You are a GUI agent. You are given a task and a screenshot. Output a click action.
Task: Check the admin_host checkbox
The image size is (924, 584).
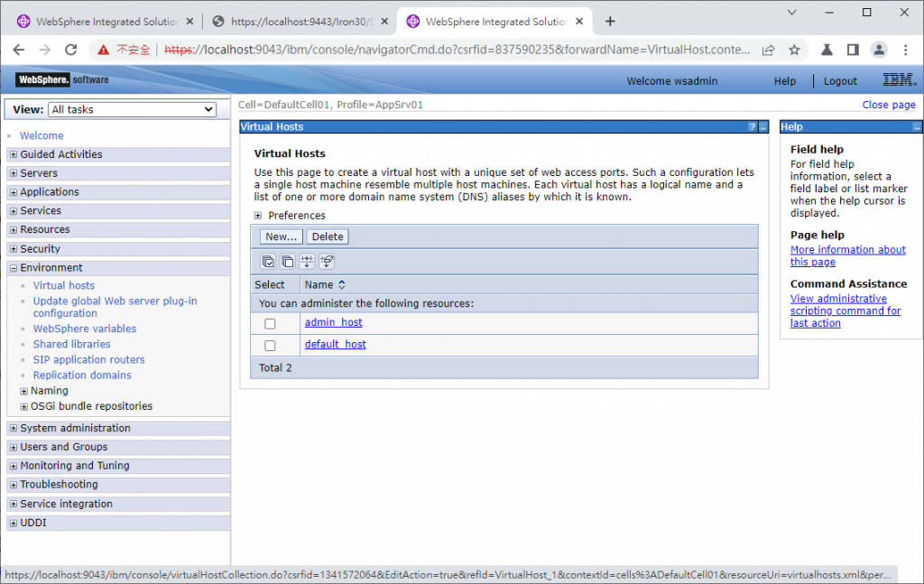point(270,323)
